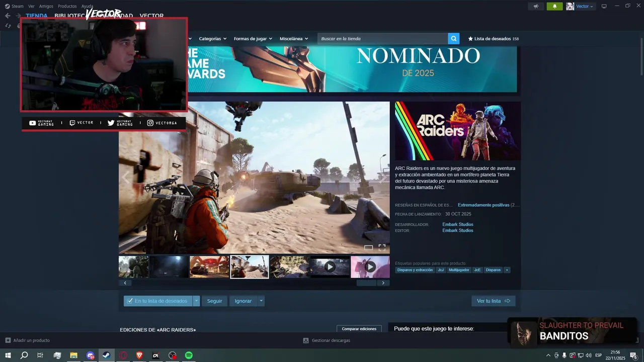Open Ver tu lista button

(493, 301)
